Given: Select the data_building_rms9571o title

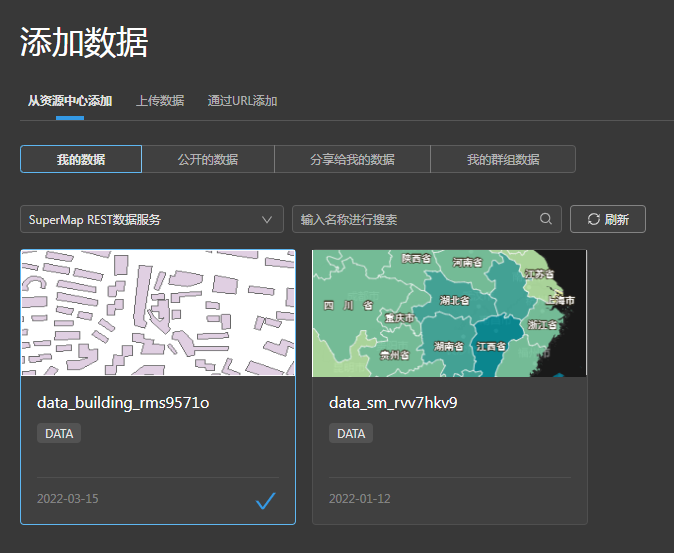Looking at the screenshot, I should (x=123, y=403).
